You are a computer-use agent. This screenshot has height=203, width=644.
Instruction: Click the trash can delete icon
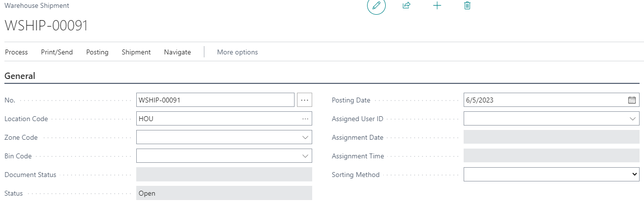coord(467,6)
